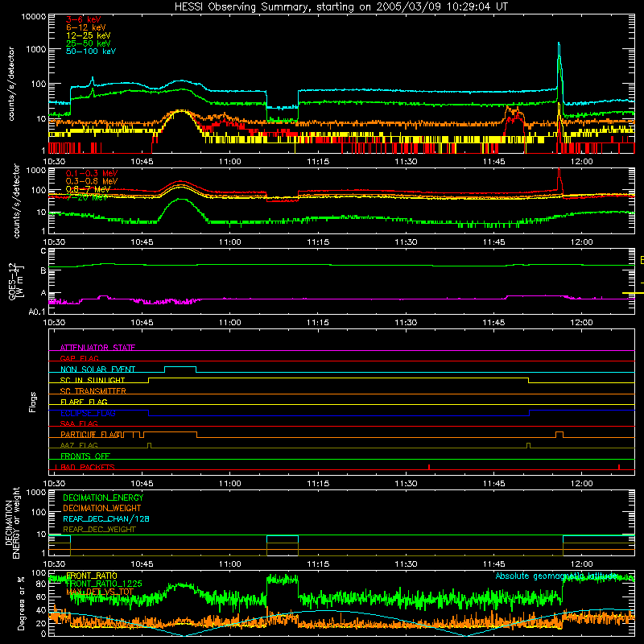Click the DECIMATION_WEIGHT legend label
The height and width of the screenshot is (644, 644).
pos(102,509)
